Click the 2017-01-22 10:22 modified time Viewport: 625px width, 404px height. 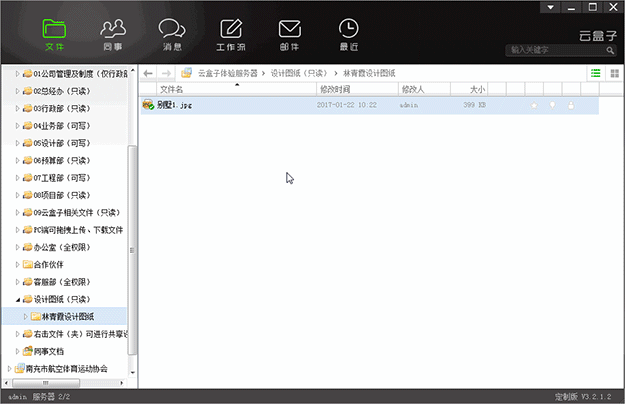pyautogui.click(x=346, y=105)
